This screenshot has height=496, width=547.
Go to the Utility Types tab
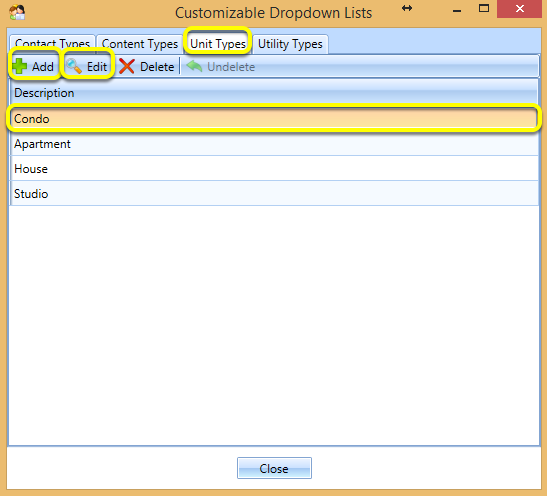coord(290,44)
